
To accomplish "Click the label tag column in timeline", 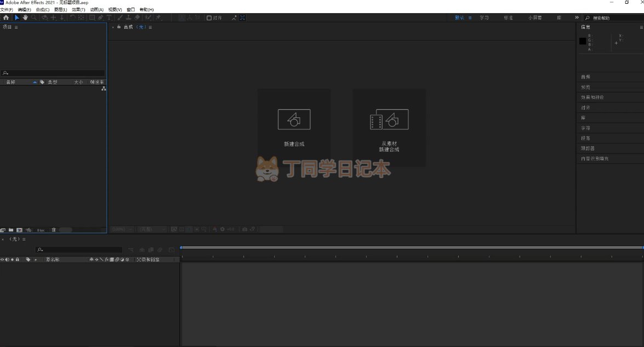I will (28, 259).
